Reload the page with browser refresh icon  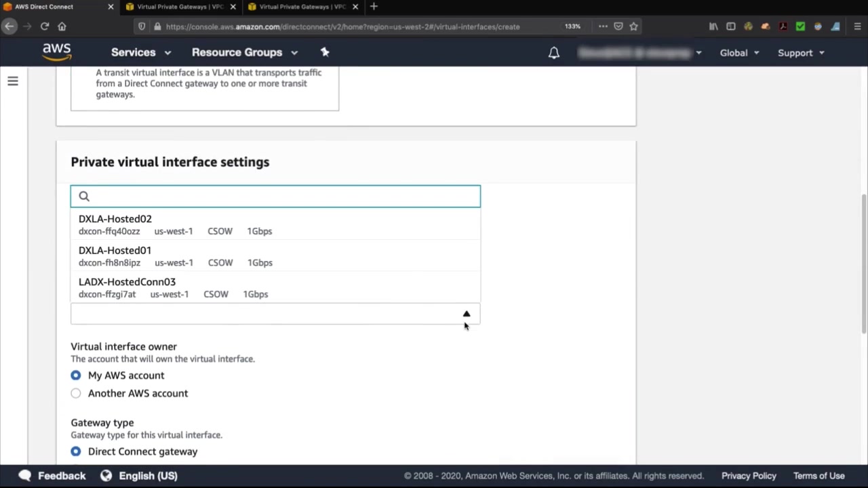[45, 26]
